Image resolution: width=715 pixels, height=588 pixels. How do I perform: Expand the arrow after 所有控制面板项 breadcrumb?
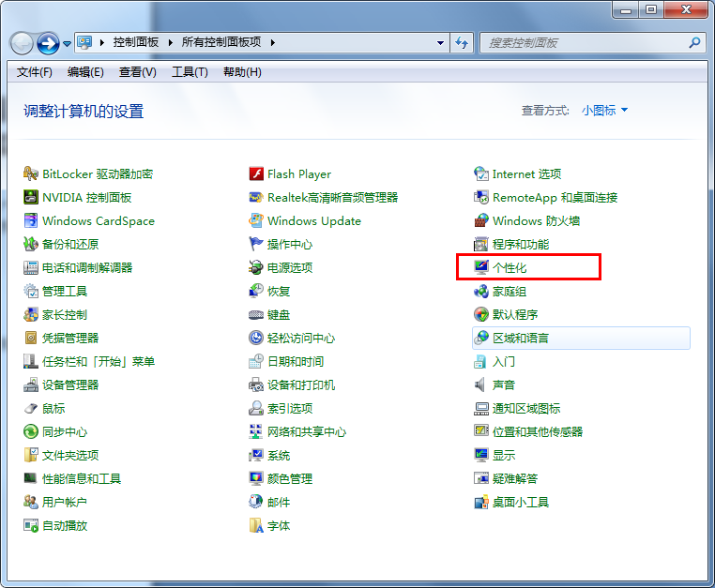pos(273,42)
